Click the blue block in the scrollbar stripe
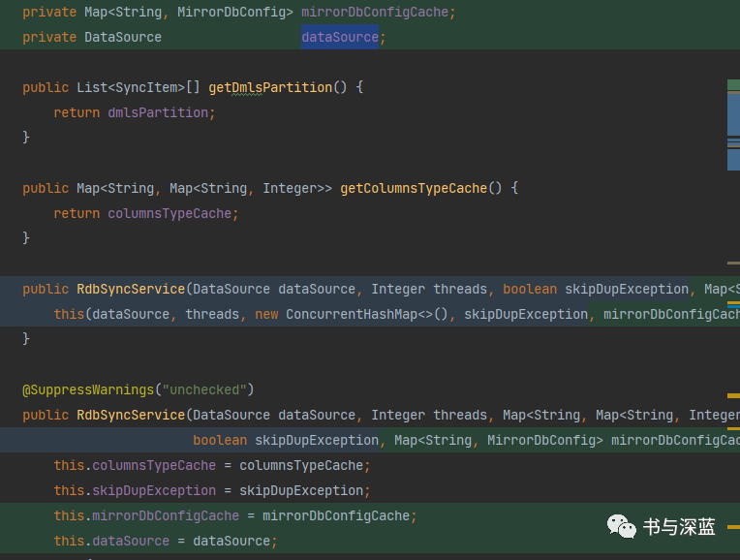740x560 pixels. [x=733, y=114]
